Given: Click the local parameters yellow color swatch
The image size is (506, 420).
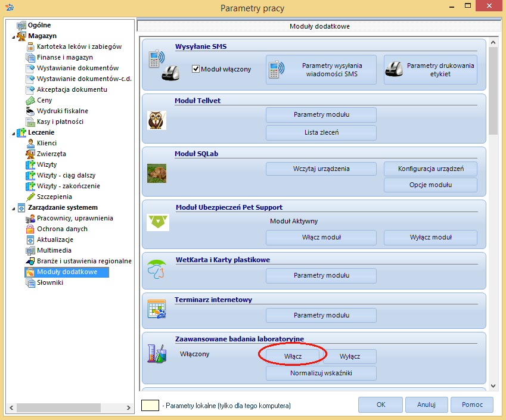Looking at the screenshot, I should pyautogui.click(x=150, y=406).
